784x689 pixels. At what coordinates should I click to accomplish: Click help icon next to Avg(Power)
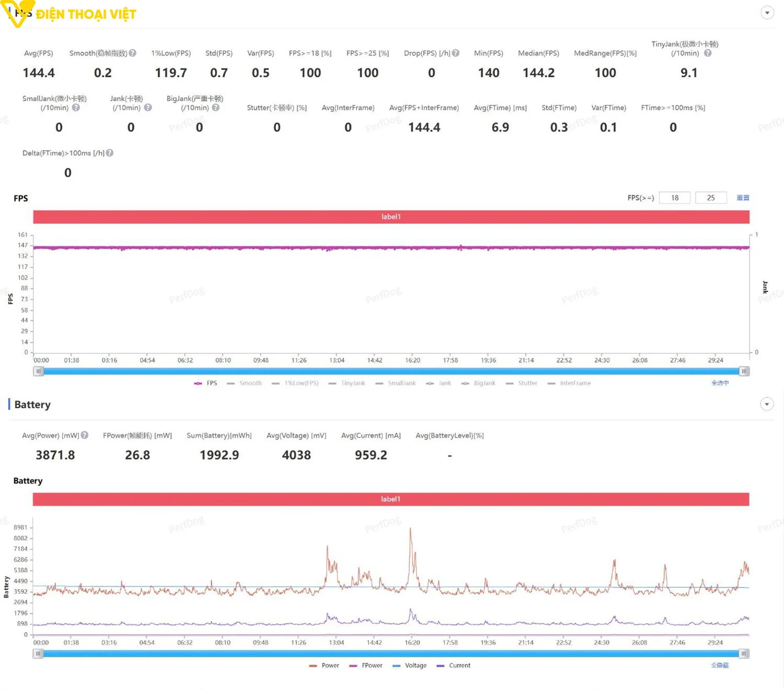(85, 435)
